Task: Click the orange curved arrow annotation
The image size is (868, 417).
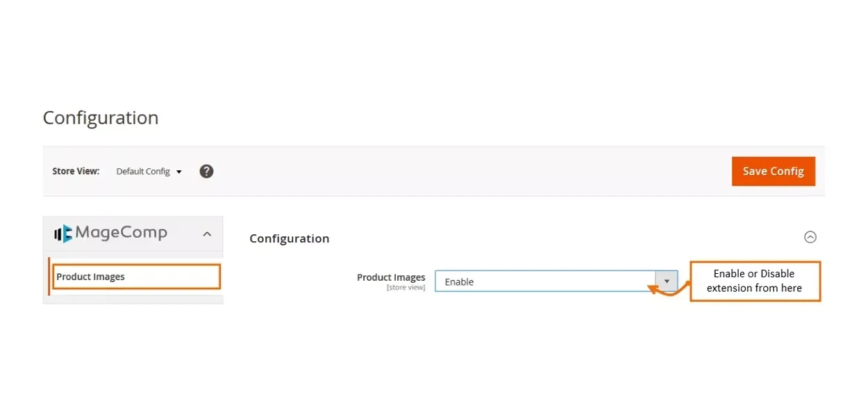Action: click(667, 288)
